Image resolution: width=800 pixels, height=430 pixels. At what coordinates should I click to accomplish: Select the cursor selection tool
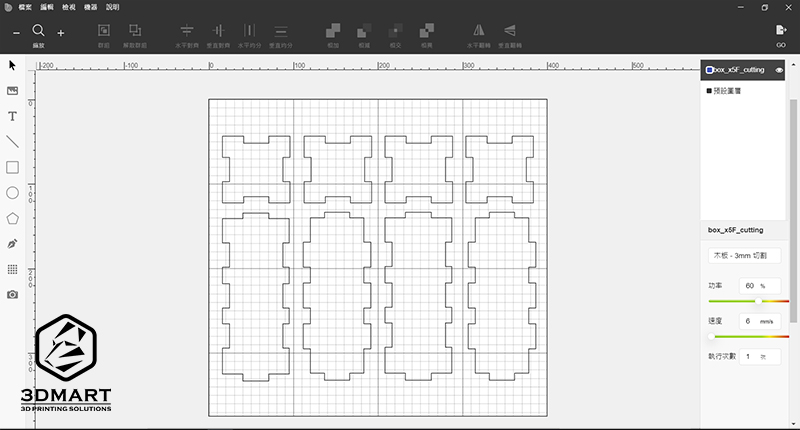coord(13,65)
